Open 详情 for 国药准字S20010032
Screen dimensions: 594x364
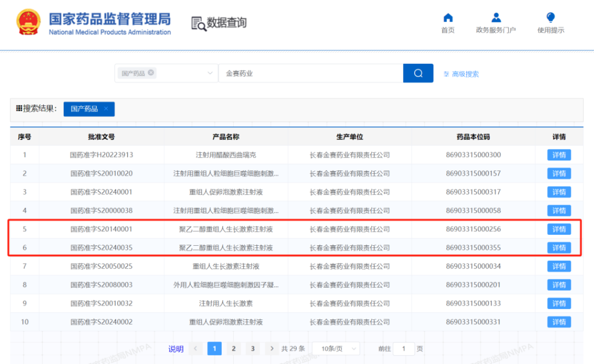[559, 303]
